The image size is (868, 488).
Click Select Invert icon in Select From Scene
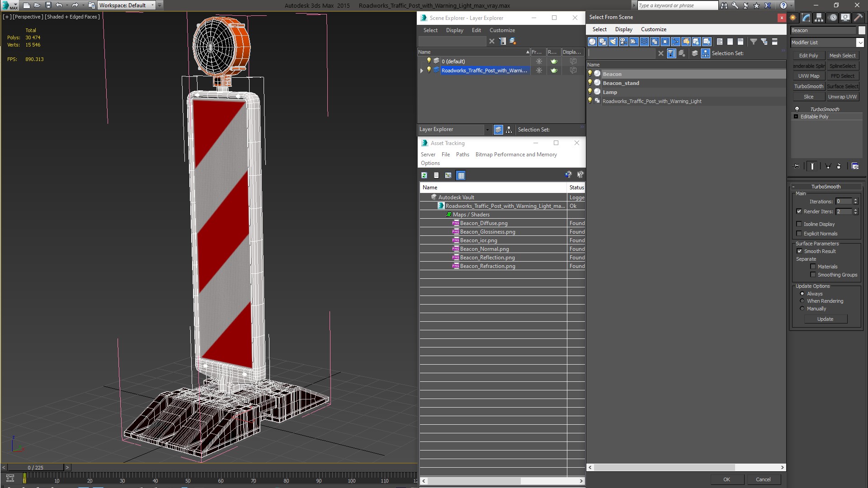click(x=741, y=42)
